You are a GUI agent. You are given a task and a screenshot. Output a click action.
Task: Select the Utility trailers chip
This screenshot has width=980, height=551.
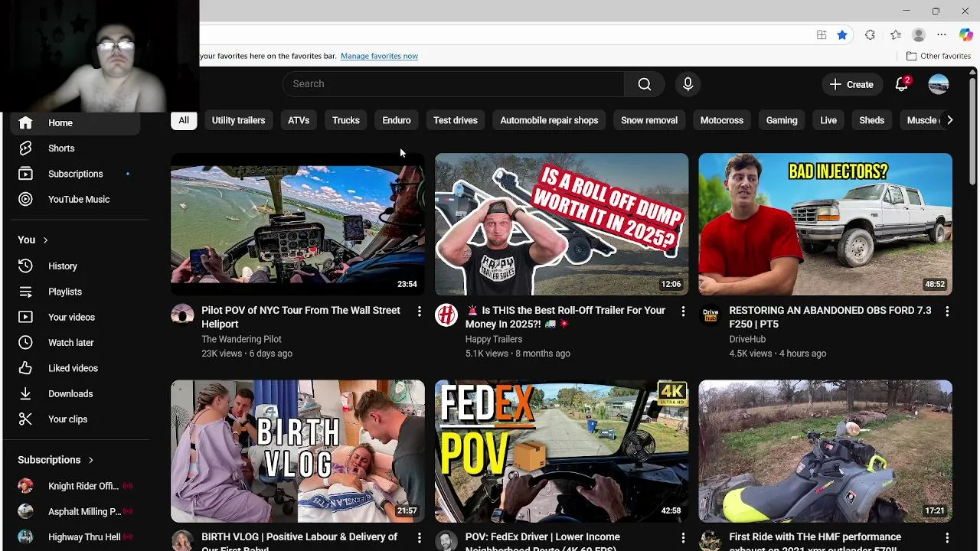(x=238, y=120)
